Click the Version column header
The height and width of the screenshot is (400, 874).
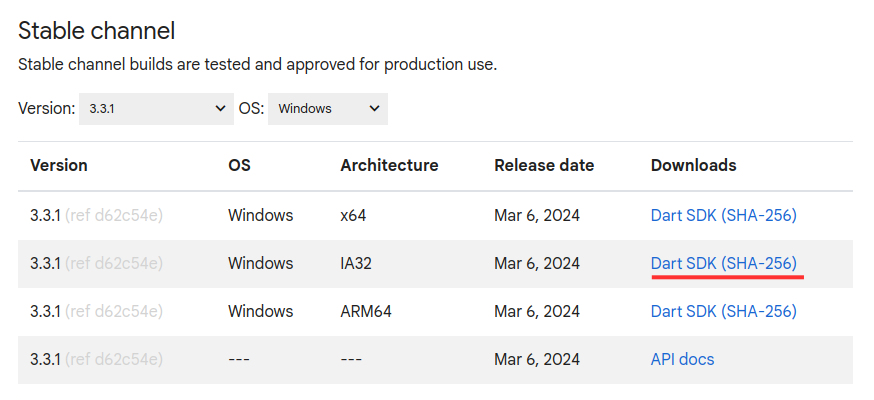pos(59,165)
